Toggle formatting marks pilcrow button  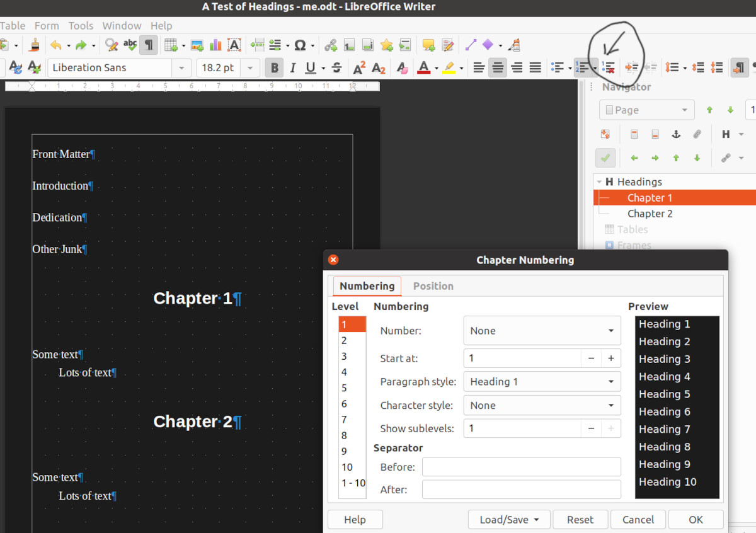click(x=148, y=45)
